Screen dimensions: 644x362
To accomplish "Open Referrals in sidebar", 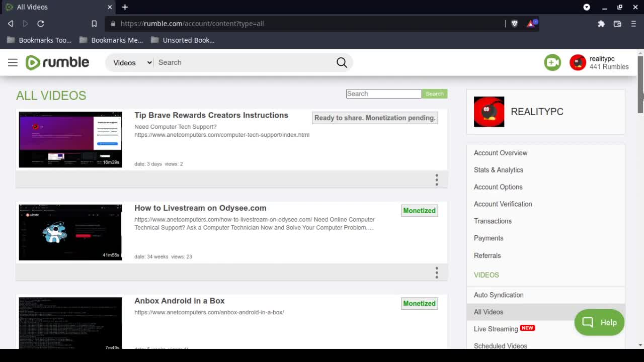I will click(488, 255).
